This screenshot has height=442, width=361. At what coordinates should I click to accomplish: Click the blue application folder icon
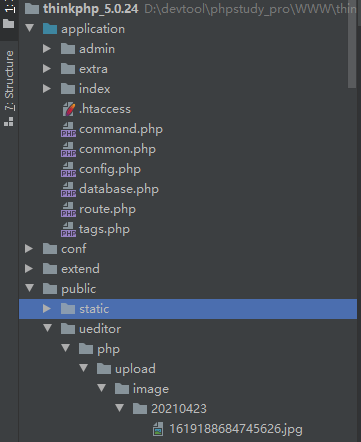50,29
